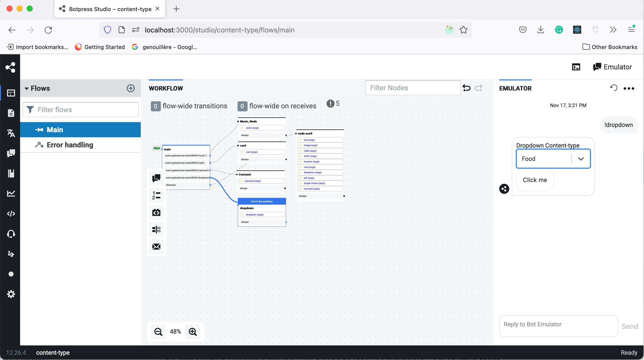This screenshot has height=360, width=644.
Task: Open the Content panel in the left sidebar
Action: [x=11, y=113]
